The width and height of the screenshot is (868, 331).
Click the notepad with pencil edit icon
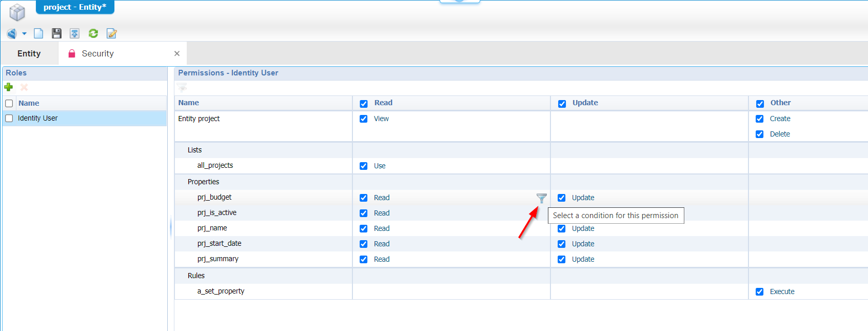(x=111, y=34)
